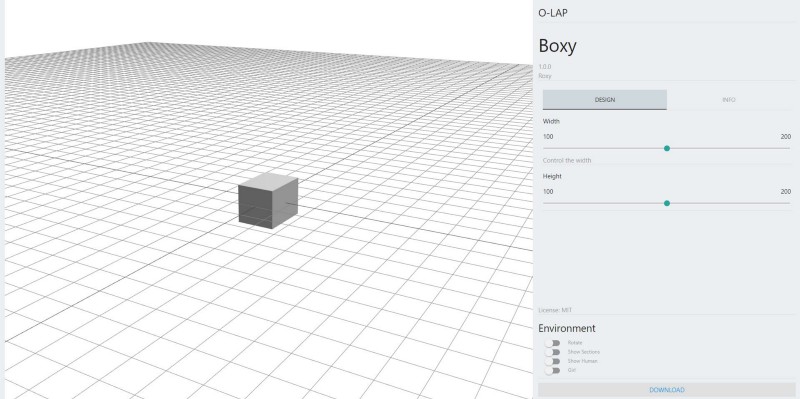
Task: Click the gray cube in the viewport
Action: pos(268,201)
